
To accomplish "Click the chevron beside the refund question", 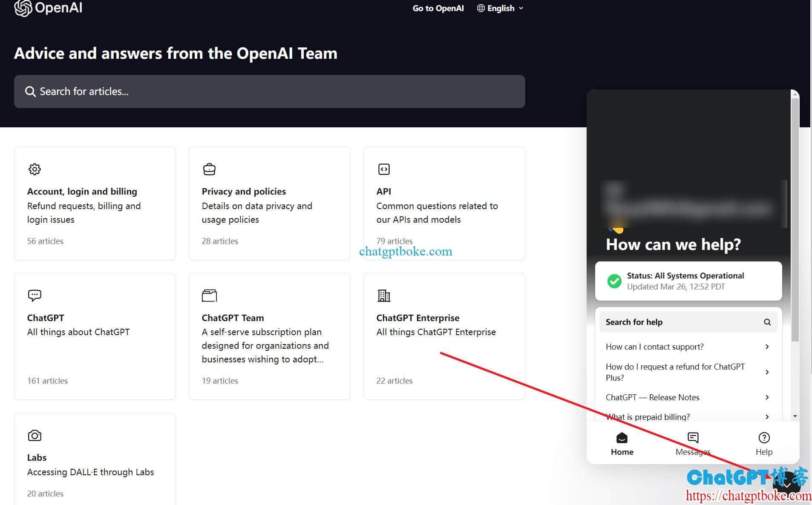I will (767, 372).
